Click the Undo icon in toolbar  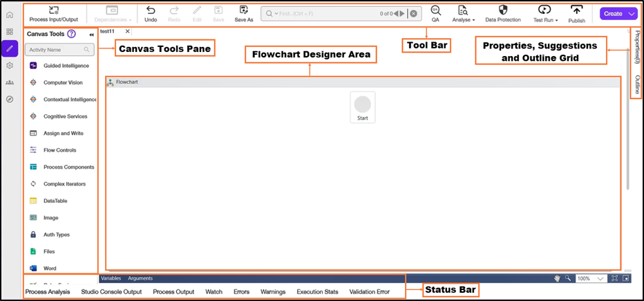[151, 11]
